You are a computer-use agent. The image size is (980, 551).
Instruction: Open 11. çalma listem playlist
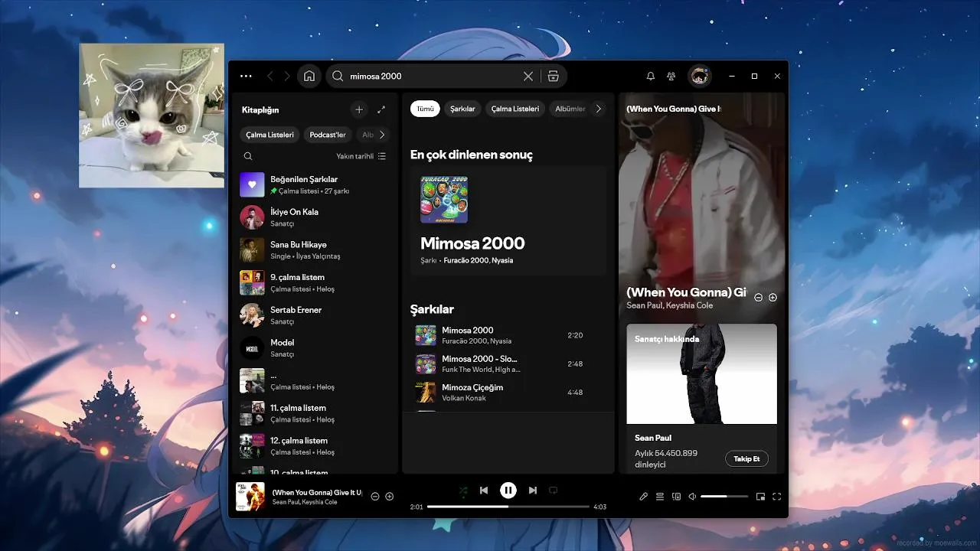click(x=314, y=413)
